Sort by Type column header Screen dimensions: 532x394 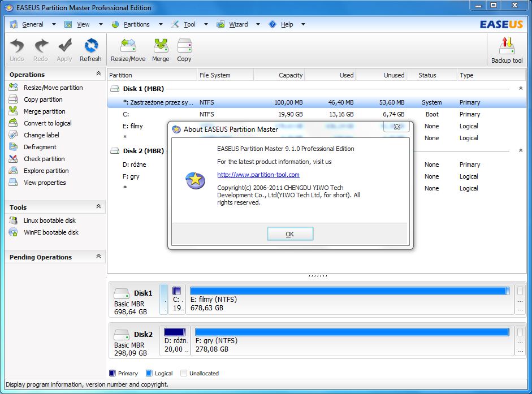pyautogui.click(x=491, y=75)
